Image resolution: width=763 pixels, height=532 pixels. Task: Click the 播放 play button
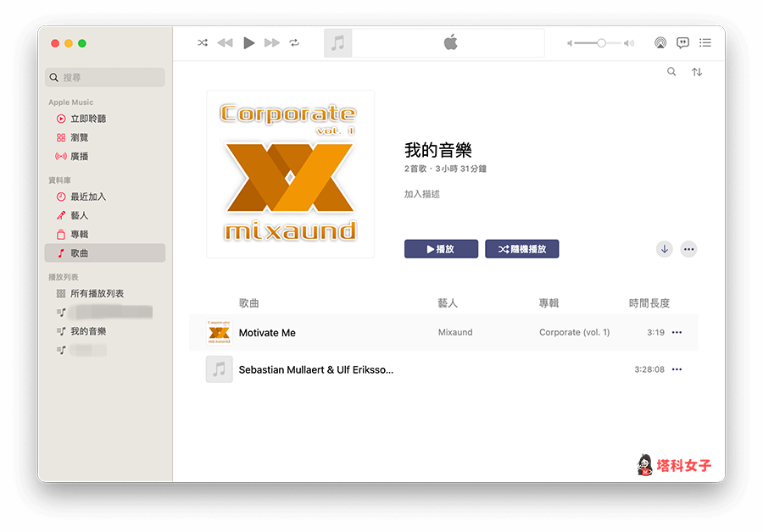click(441, 248)
